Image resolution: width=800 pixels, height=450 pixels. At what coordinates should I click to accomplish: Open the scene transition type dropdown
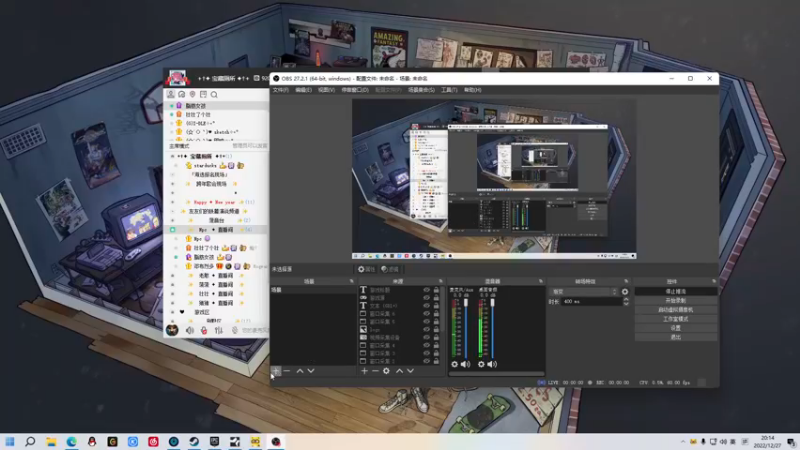pos(584,292)
